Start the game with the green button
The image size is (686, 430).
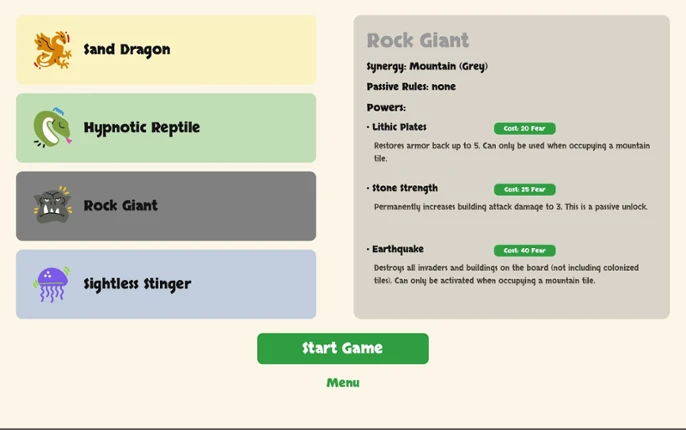tap(343, 349)
